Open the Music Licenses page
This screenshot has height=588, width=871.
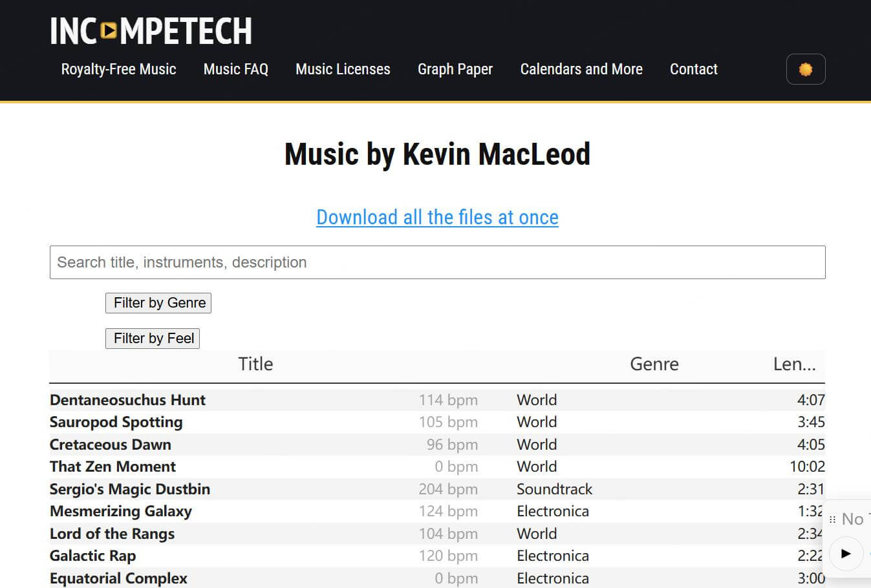click(x=343, y=69)
